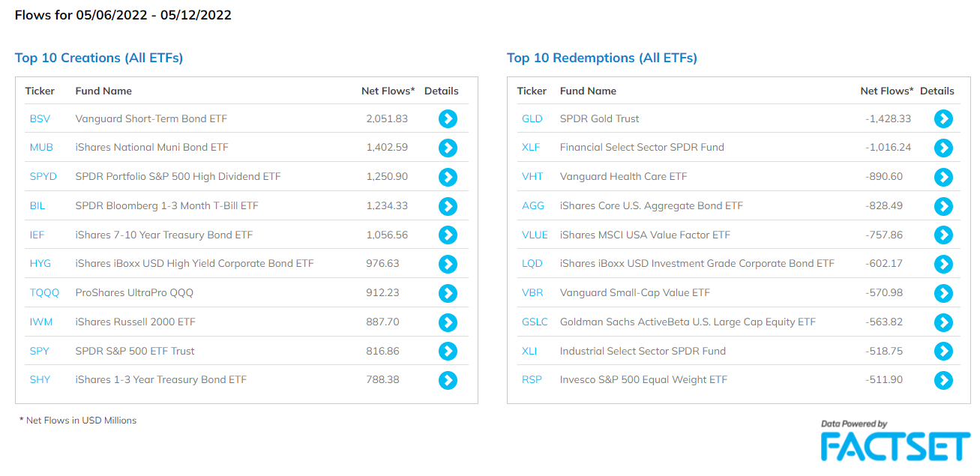Open details arrow for VLUE row

pos(943,235)
